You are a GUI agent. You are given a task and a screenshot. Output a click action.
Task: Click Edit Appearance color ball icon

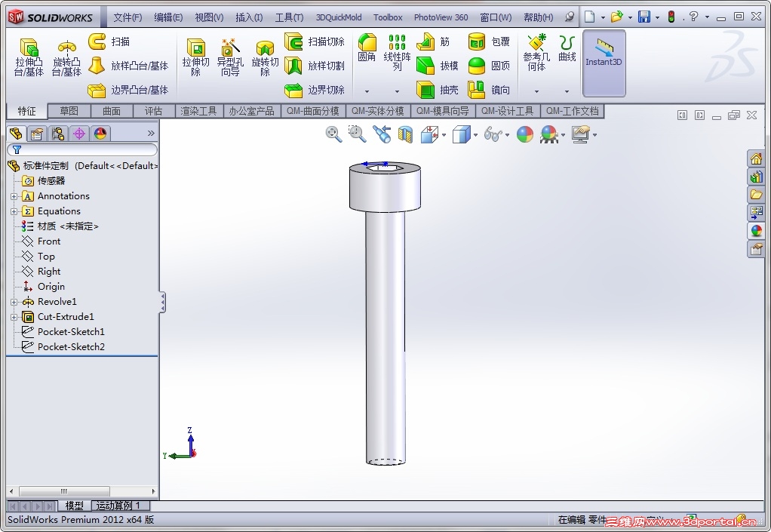524,134
